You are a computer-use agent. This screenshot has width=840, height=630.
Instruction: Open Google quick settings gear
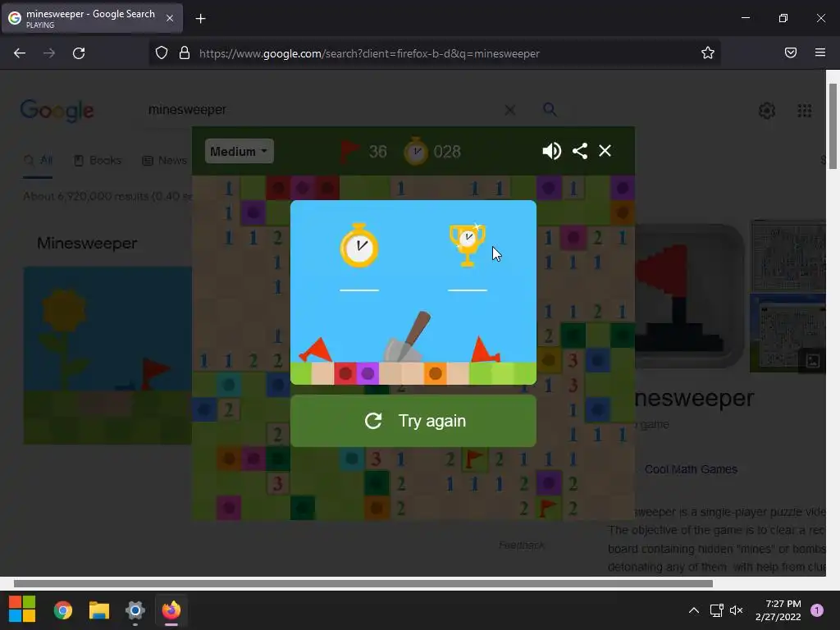click(x=767, y=111)
